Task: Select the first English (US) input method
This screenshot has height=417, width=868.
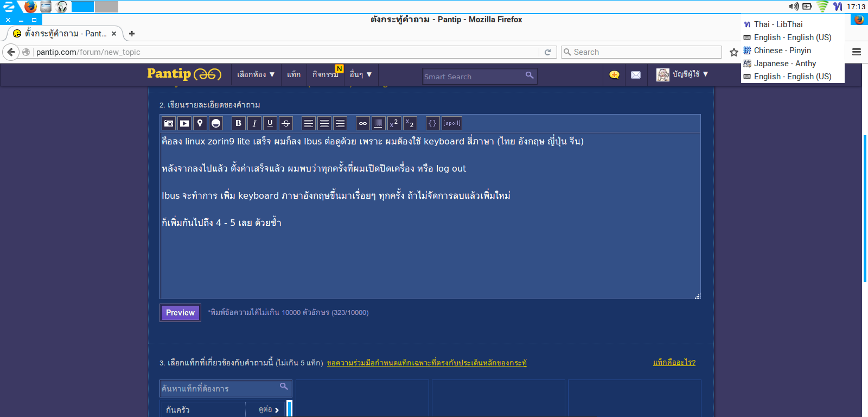Action: [x=793, y=37]
